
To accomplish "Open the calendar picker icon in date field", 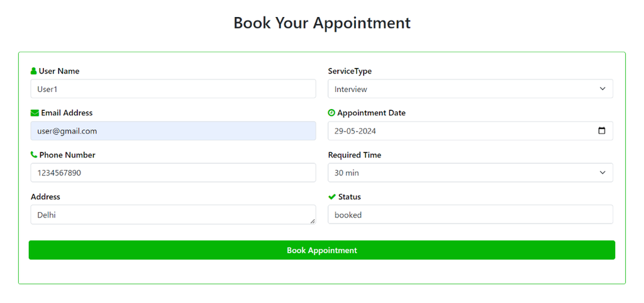I will click(601, 131).
